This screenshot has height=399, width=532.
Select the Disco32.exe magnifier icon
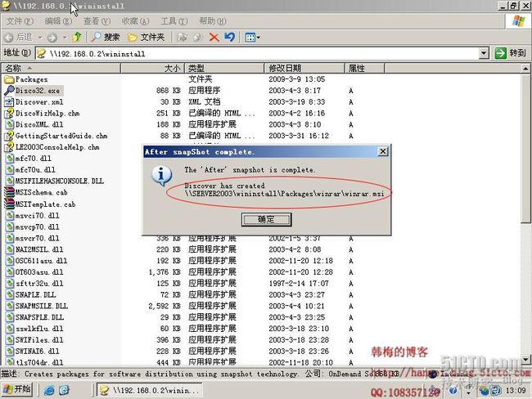click(x=9, y=91)
